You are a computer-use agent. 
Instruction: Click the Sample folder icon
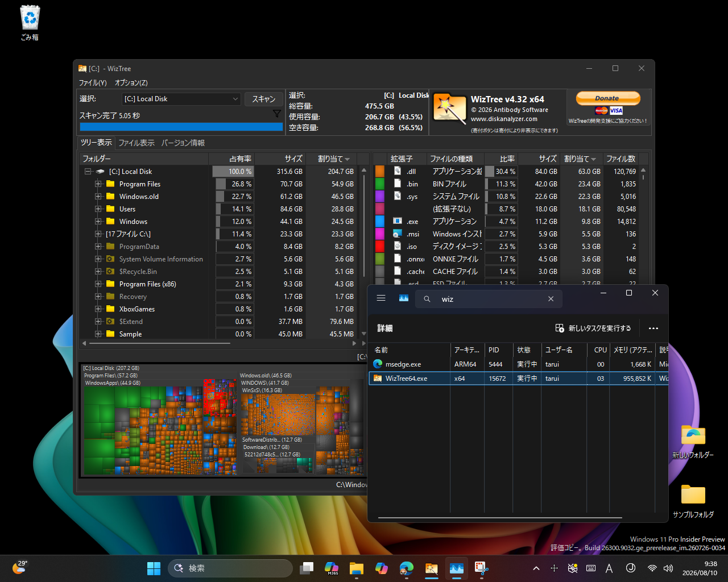tap(110, 334)
